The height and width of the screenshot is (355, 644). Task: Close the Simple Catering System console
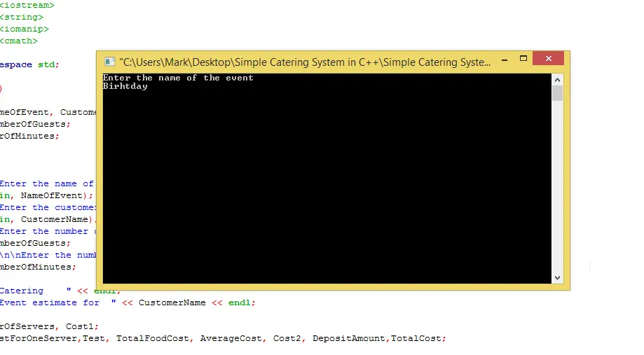click(548, 58)
